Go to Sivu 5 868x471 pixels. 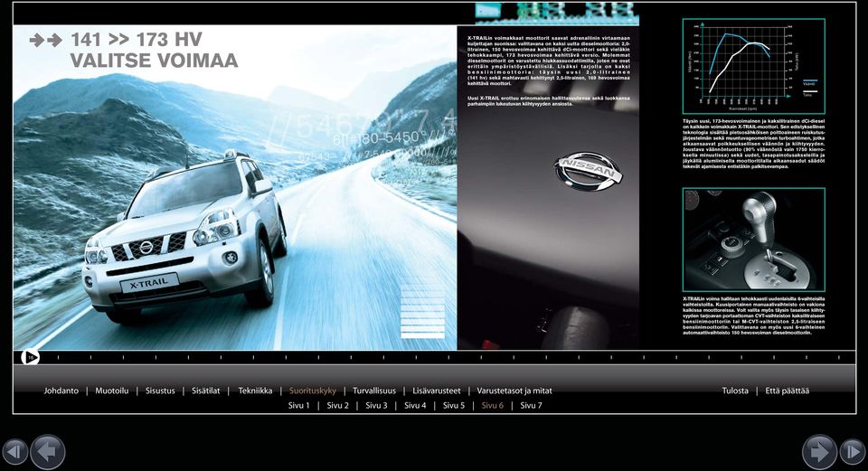(x=454, y=406)
